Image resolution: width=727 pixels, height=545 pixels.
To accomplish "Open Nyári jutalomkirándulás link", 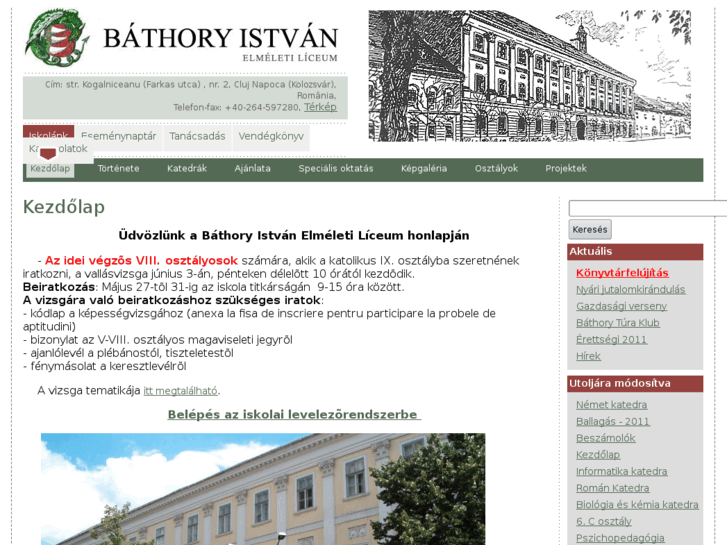I will tap(631, 289).
